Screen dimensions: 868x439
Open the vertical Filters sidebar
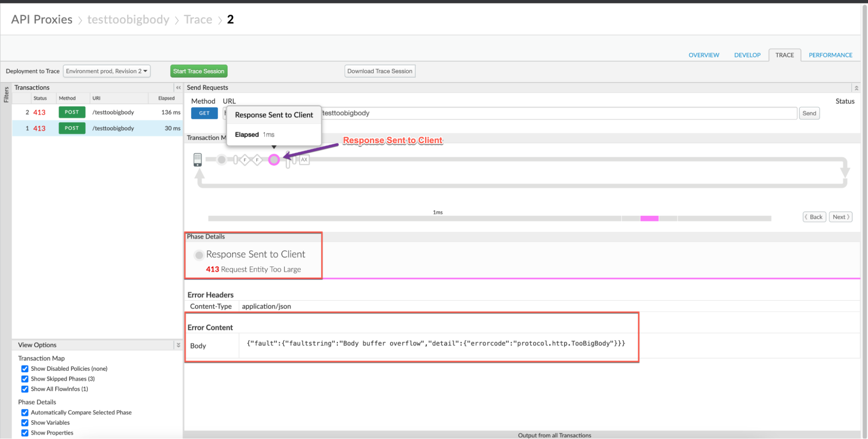(x=6, y=94)
